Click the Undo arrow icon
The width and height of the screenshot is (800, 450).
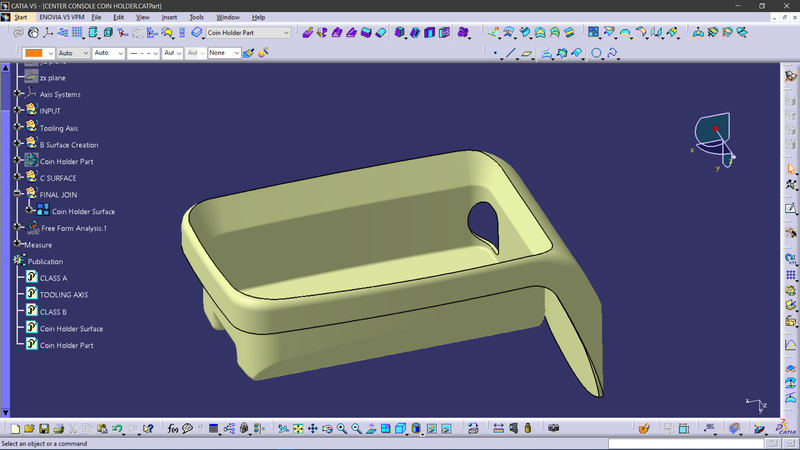(x=117, y=429)
